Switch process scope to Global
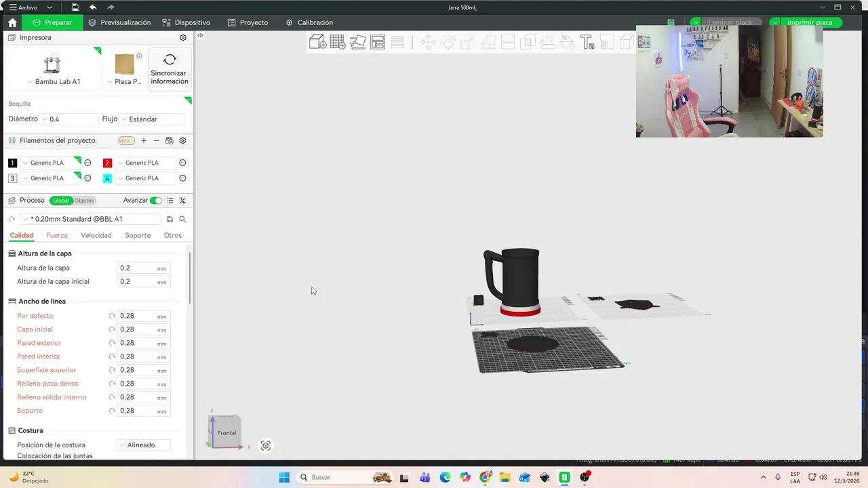This screenshot has height=488, width=868. point(61,201)
